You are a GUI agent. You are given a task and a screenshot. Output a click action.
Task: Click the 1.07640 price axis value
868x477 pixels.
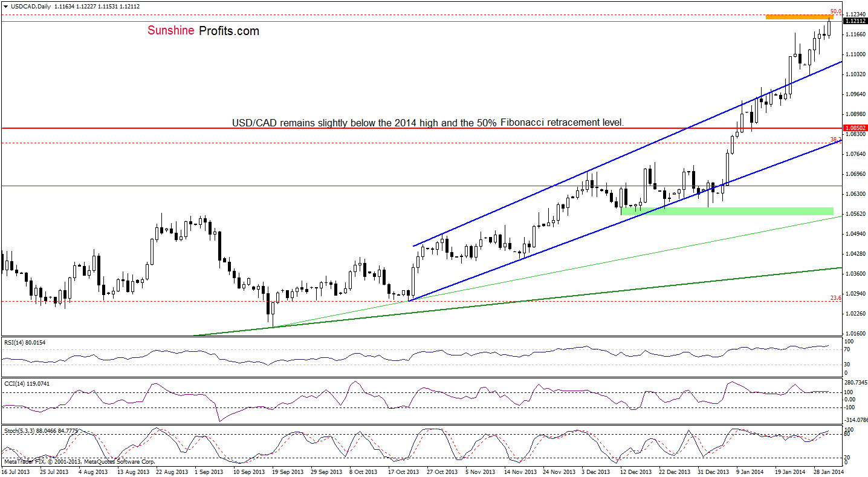[855, 154]
